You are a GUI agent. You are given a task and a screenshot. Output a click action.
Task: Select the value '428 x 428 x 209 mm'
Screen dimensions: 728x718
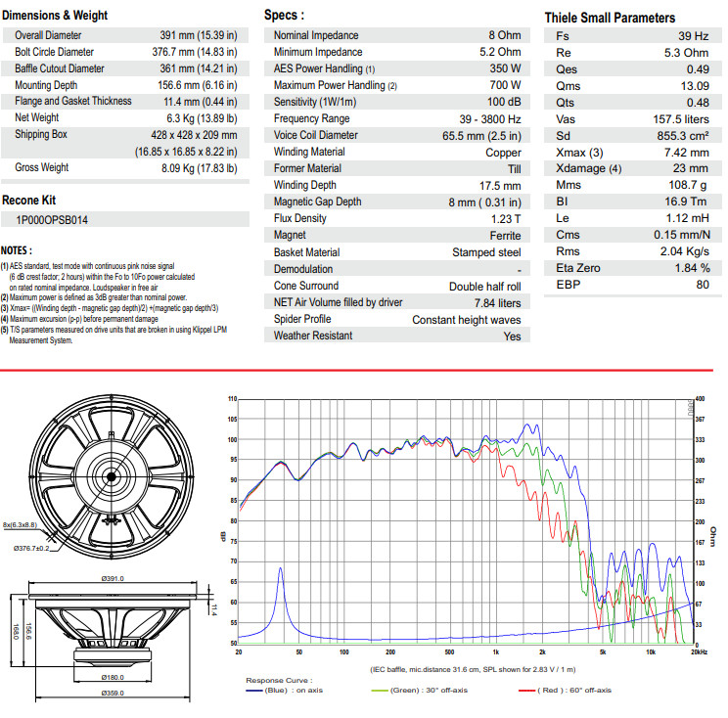tap(194, 135)
